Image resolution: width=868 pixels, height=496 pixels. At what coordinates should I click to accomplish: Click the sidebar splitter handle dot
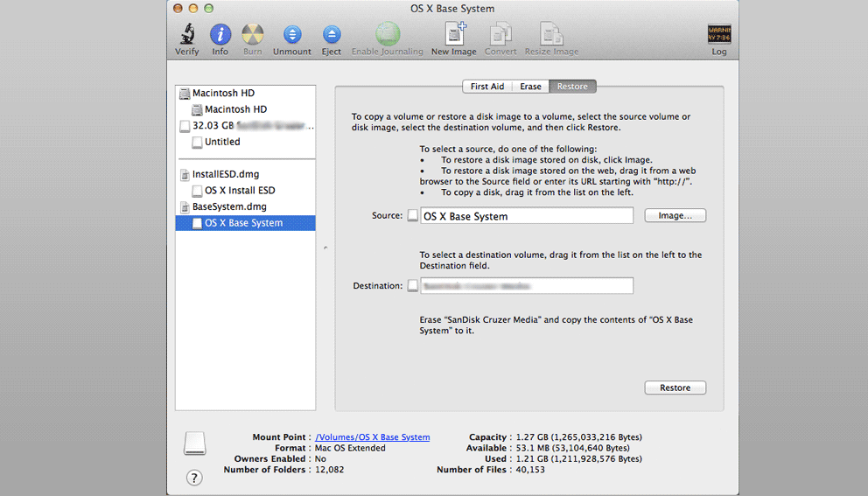click(325, 248)
